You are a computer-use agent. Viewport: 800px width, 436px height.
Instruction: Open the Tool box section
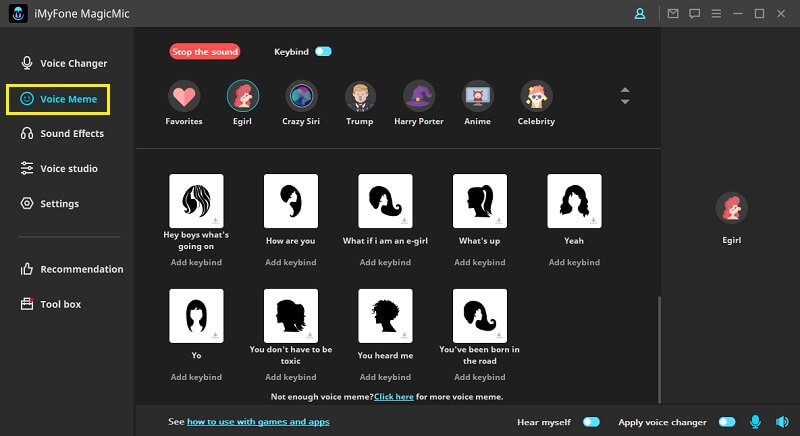(51, 304)
